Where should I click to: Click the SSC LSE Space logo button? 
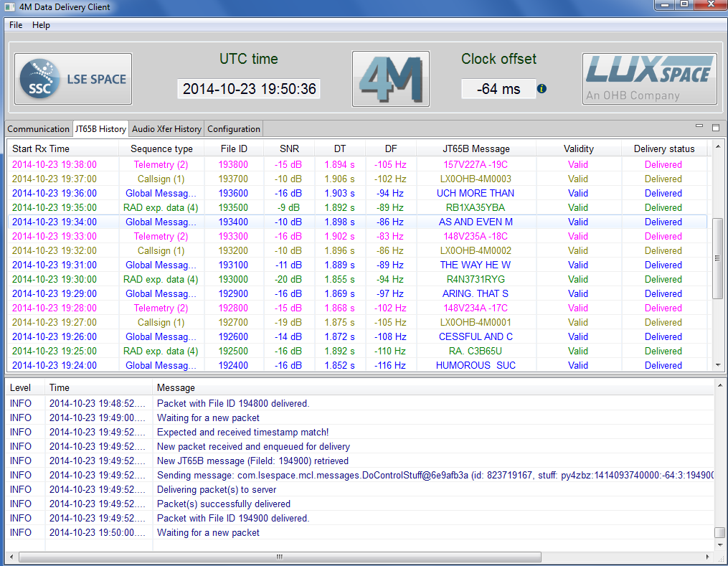click(74, 79)
